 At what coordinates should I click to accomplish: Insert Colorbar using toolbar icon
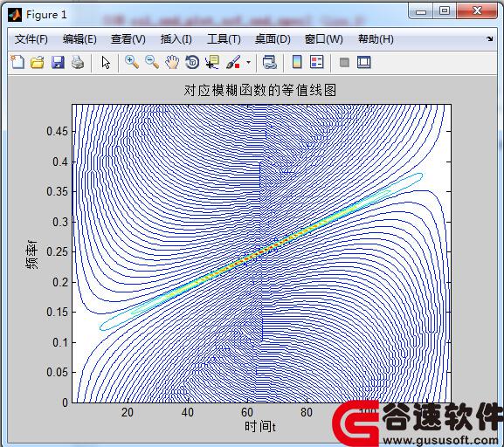(297, 62)
